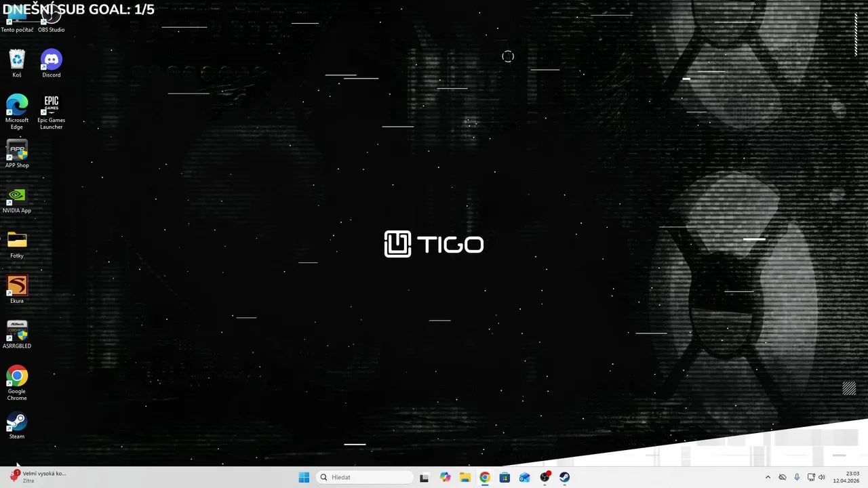This screenshot has height=488, width=868.
Task: Open network status icon in the system tray
Action: pyautogui.click(x=811, y=477)
